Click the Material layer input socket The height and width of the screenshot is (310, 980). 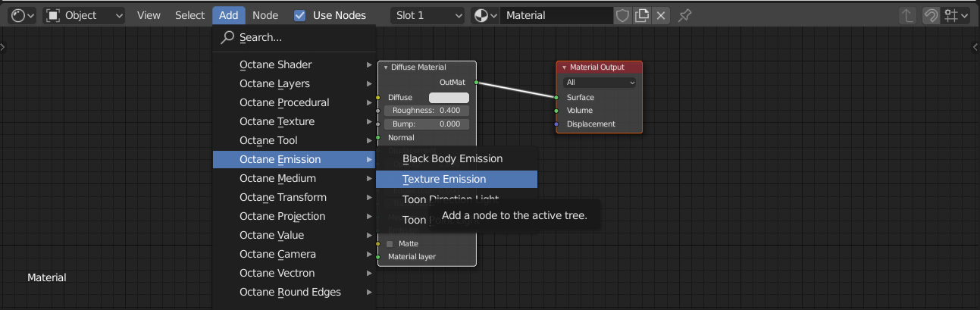pyautogui.click(x=377, y=257)
